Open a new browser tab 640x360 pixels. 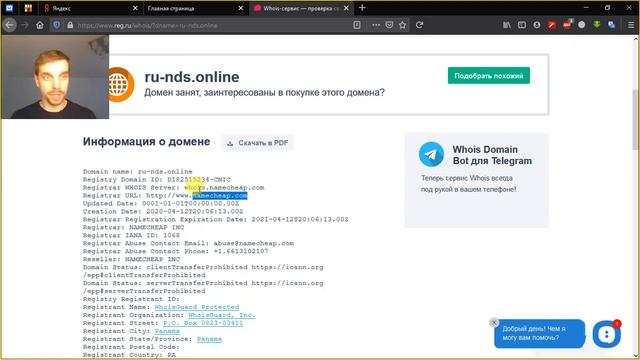(x=362, y=8)
